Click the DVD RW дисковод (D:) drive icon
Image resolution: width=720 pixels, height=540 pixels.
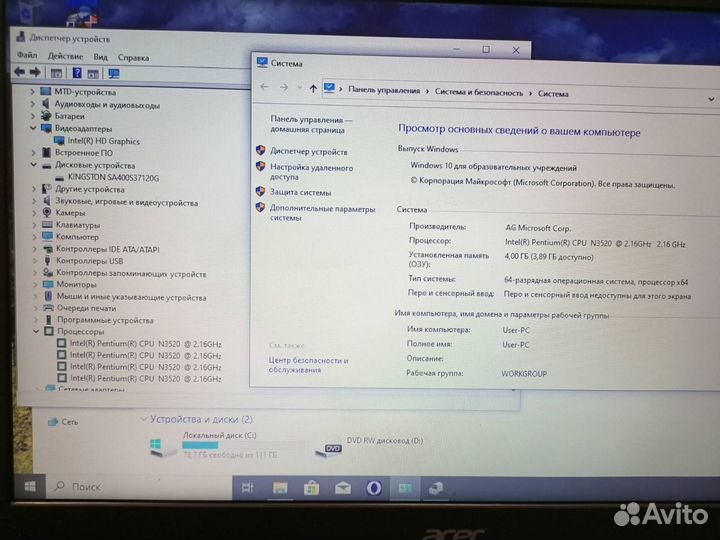[x=328, y=450]
